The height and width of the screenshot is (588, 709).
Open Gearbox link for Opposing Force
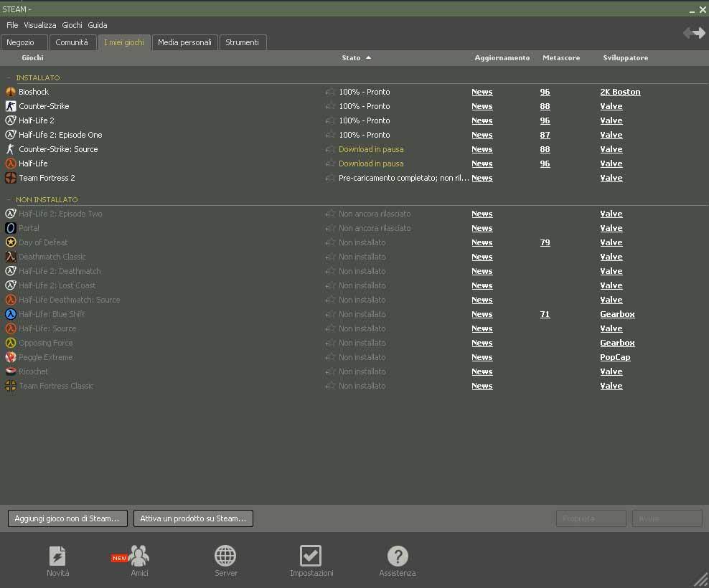(x=617, y=343)
